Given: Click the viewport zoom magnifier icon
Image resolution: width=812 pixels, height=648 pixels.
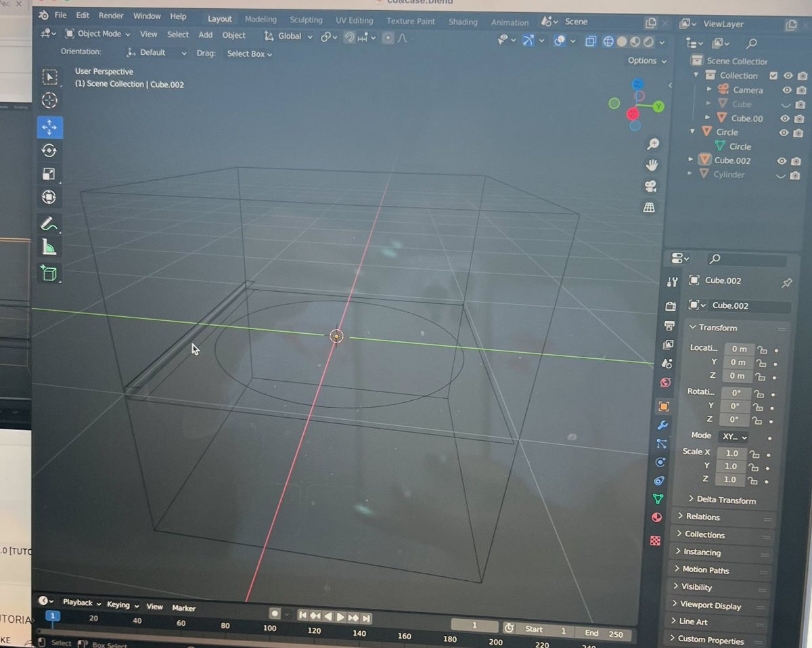Looking at the screenshot, I should click(653, 144).
